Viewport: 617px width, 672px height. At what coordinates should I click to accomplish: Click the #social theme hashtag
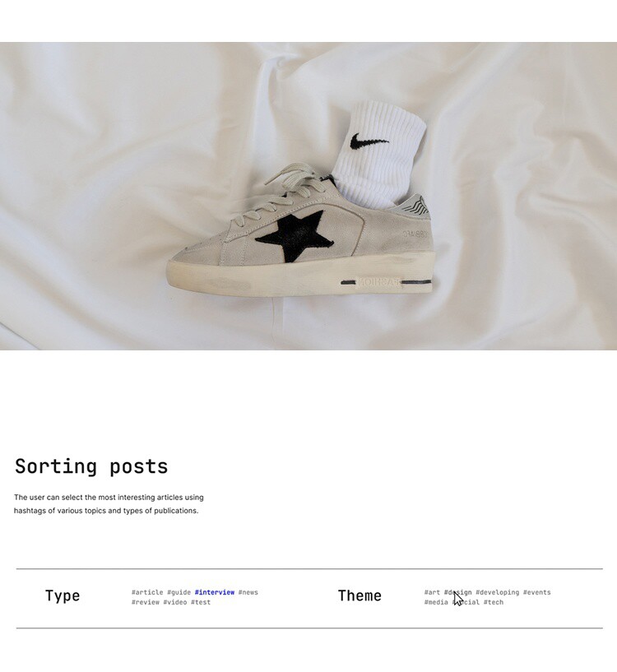[466, 602]
